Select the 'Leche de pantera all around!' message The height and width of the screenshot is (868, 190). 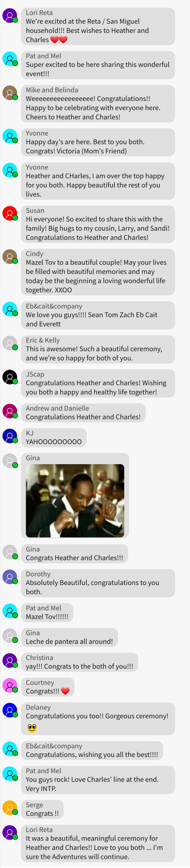[x=69, y=637]
